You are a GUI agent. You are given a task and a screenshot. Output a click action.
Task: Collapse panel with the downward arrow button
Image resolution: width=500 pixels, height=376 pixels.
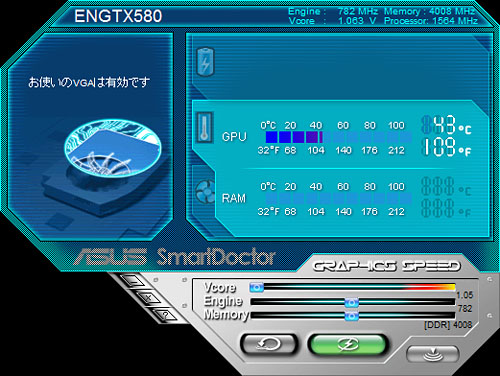(433, 354)
